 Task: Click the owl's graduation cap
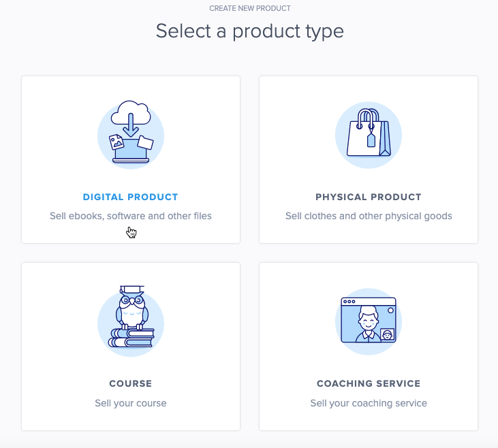pyautogui.click(x=131, y=290)
